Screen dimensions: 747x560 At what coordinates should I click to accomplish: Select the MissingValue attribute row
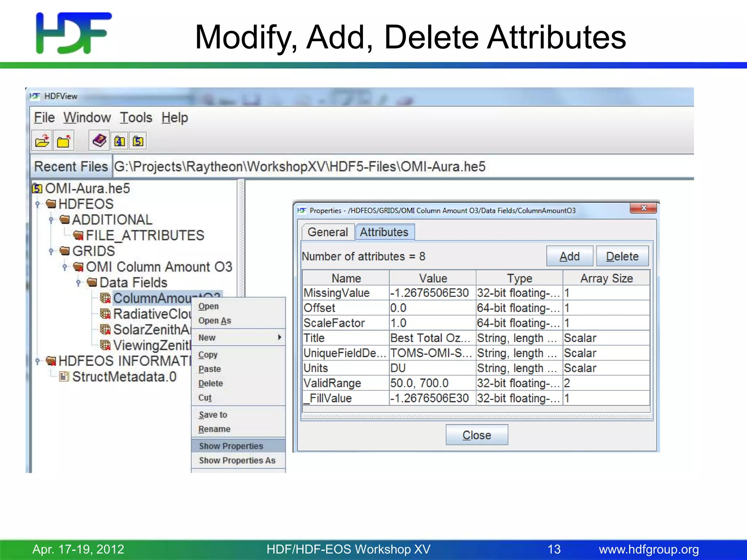click(x=476, y=293)
